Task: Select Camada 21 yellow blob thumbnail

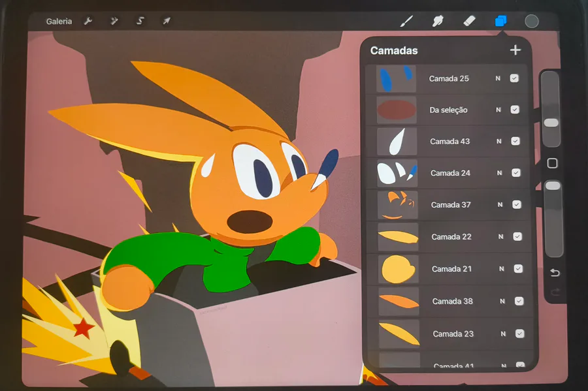Action: [399, 269]
